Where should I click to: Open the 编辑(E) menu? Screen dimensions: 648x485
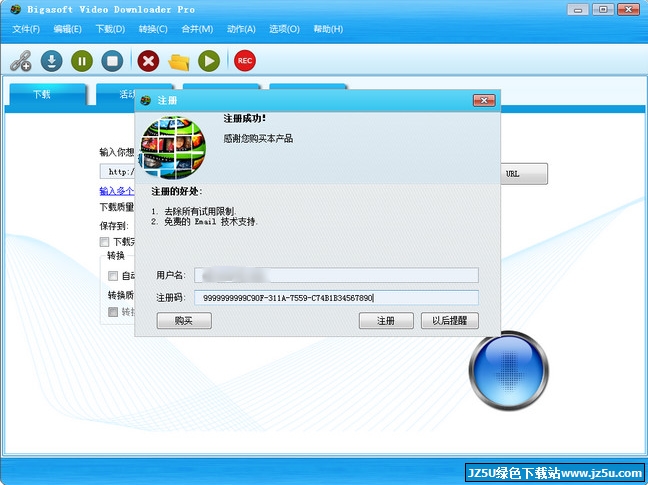[x=68, y=29]
